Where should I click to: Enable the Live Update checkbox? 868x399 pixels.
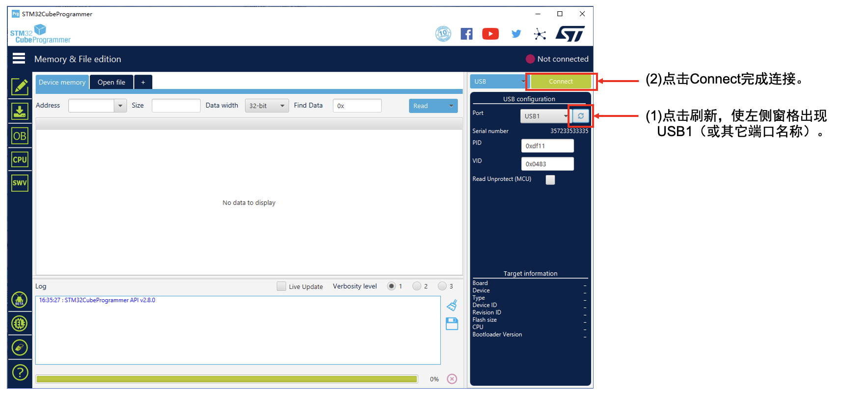[x=281, y=286]
